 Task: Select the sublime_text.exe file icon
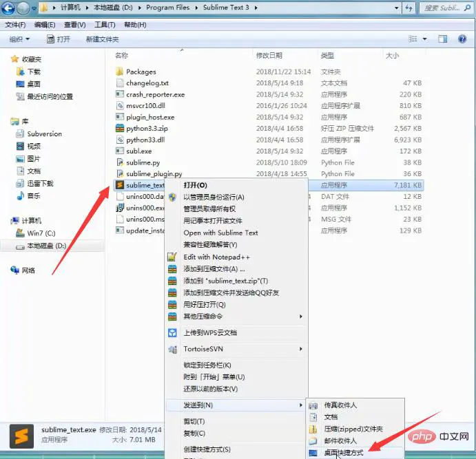click(x=120, y=185)
